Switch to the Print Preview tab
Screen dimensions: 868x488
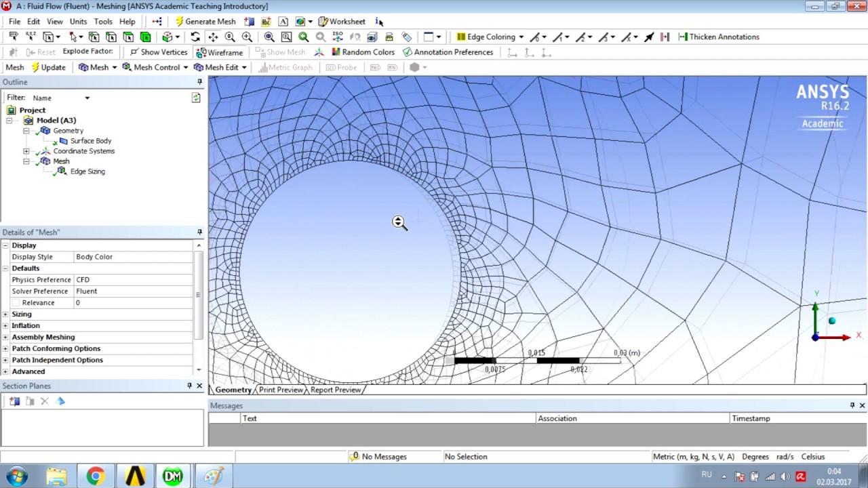click(281, 390)
